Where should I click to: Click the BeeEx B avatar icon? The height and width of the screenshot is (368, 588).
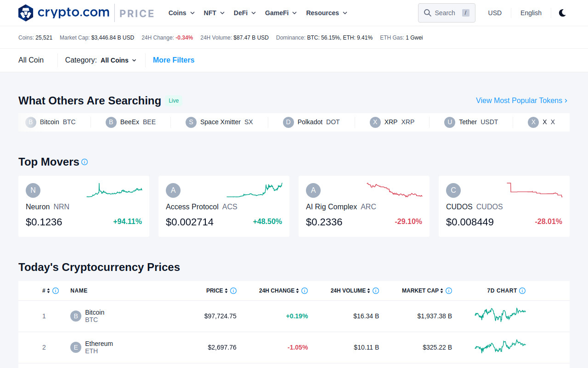[111, 122]
